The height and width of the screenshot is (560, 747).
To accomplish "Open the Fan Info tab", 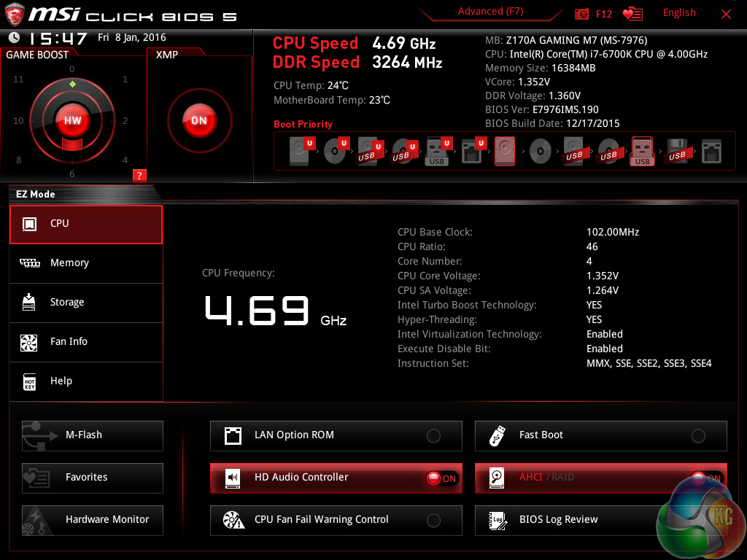I will [86, 343].
